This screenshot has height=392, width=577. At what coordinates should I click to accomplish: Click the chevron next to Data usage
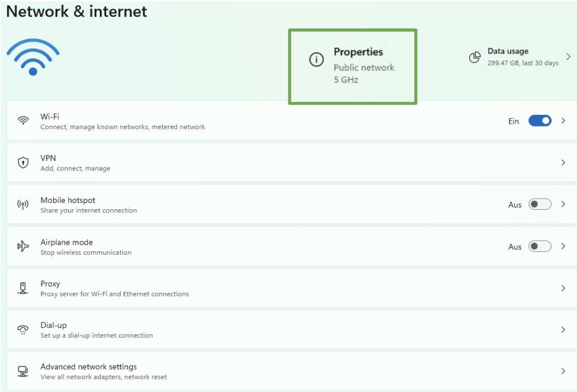(x=568, y=57)
